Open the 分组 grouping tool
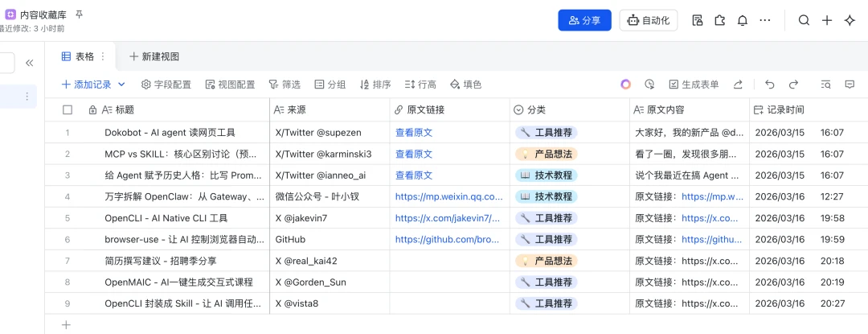This screenshot has height=334, width=868. pos(330,85)
